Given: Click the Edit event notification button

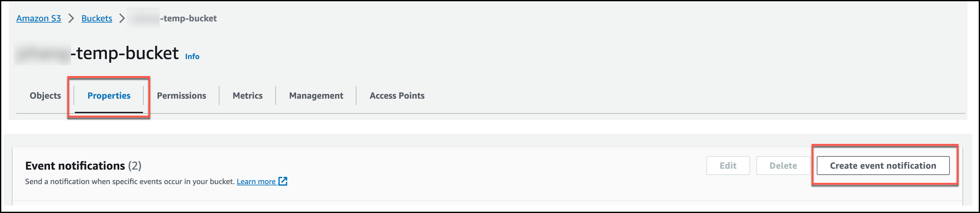Looking at the screenshot, I should tap(728, 166).
